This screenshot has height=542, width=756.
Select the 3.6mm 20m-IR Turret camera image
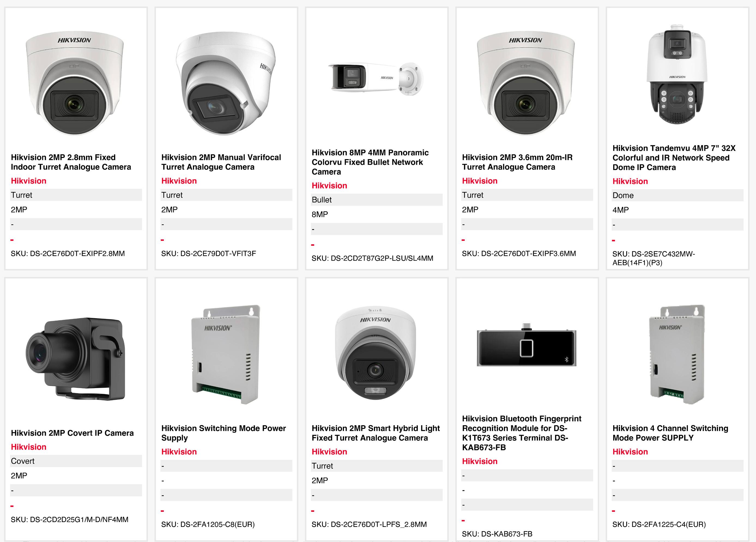526,83
